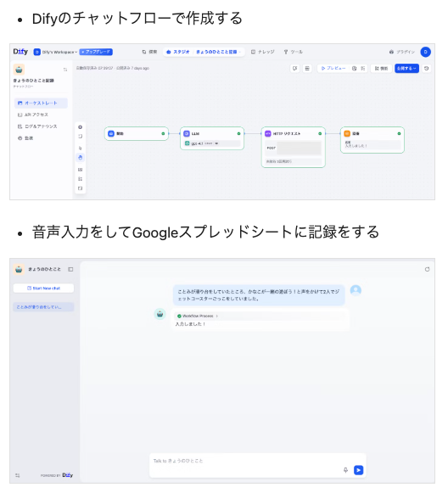Click the POST URL field in HTTP node

(x=294, y=148)
